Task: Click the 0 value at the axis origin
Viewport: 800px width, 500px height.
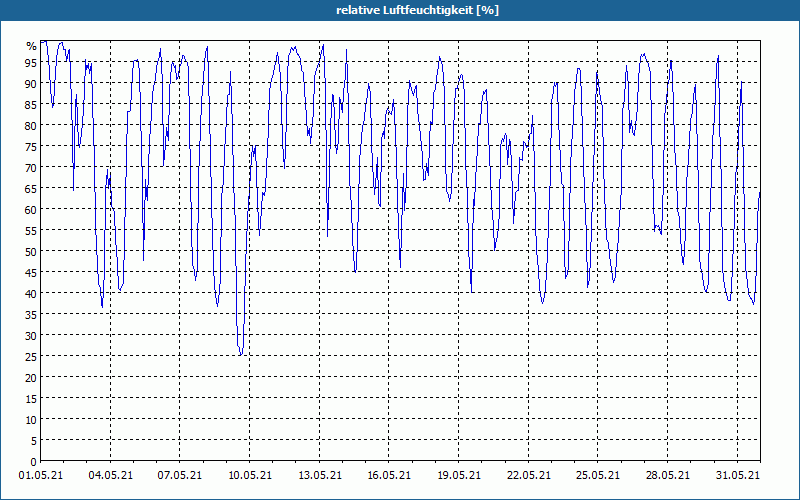Action: click(34, 462)
